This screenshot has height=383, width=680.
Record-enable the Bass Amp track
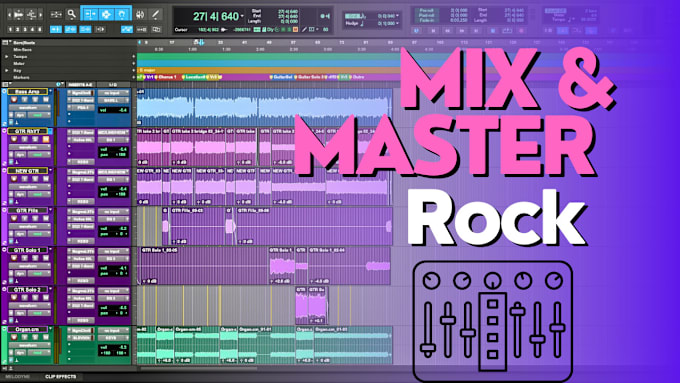point(14,100)
